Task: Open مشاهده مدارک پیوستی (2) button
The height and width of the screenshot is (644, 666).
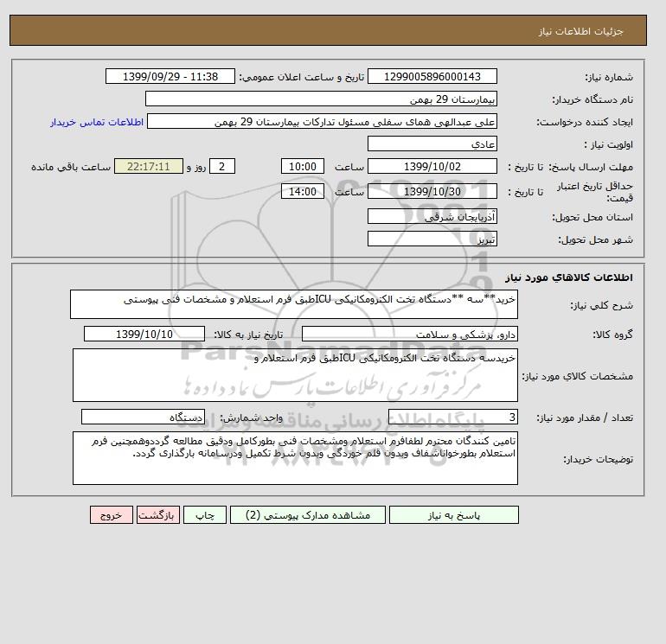Action: tap(308, 515)
